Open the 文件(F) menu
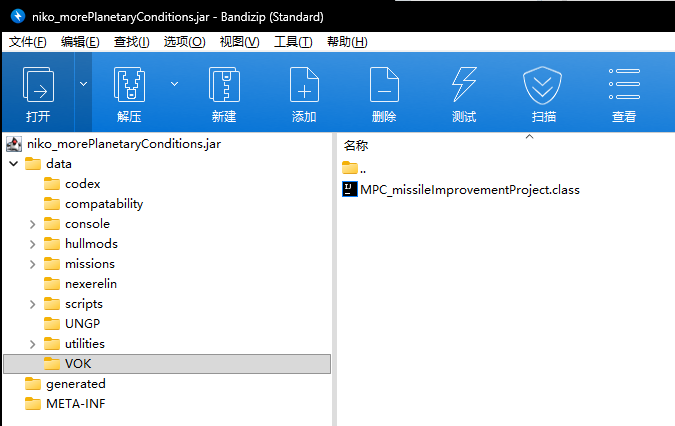The width and height of the screenshot is (675, 426). 28,42
